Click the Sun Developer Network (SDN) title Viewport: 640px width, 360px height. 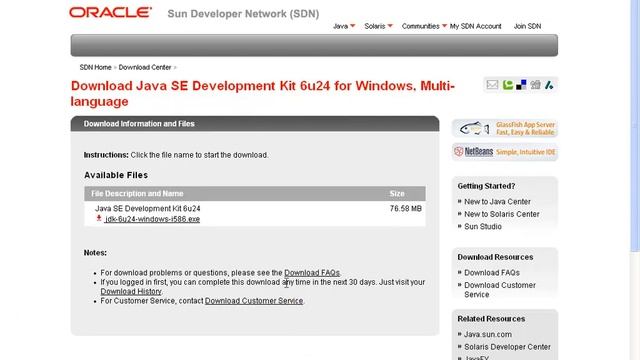tap(243, 13)
